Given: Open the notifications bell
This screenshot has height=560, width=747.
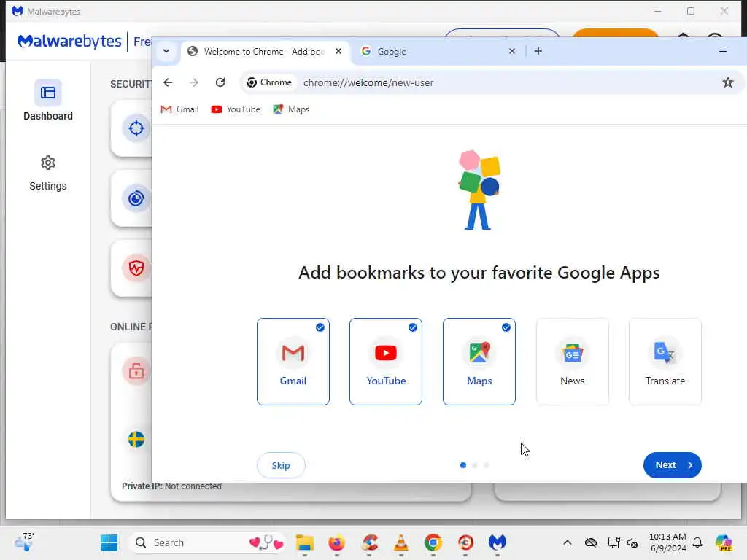Looking at the screenshot, I should coord(697,542).
